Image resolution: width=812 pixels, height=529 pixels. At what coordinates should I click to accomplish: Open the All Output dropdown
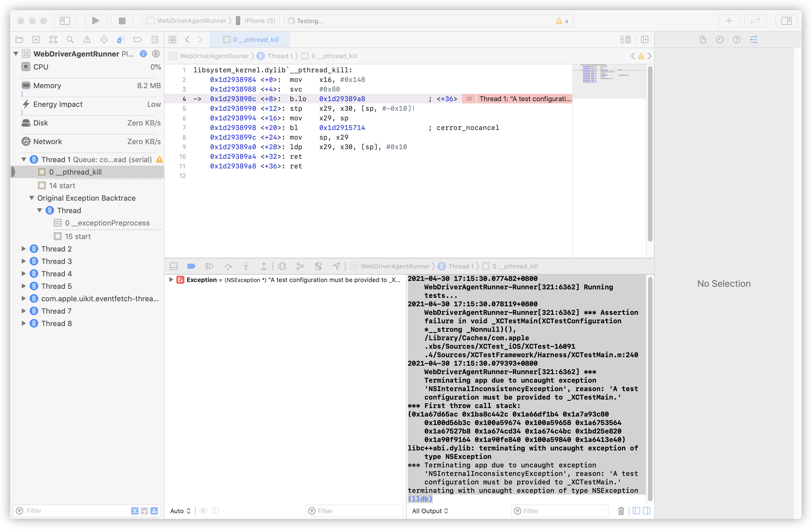coord(430,511)
